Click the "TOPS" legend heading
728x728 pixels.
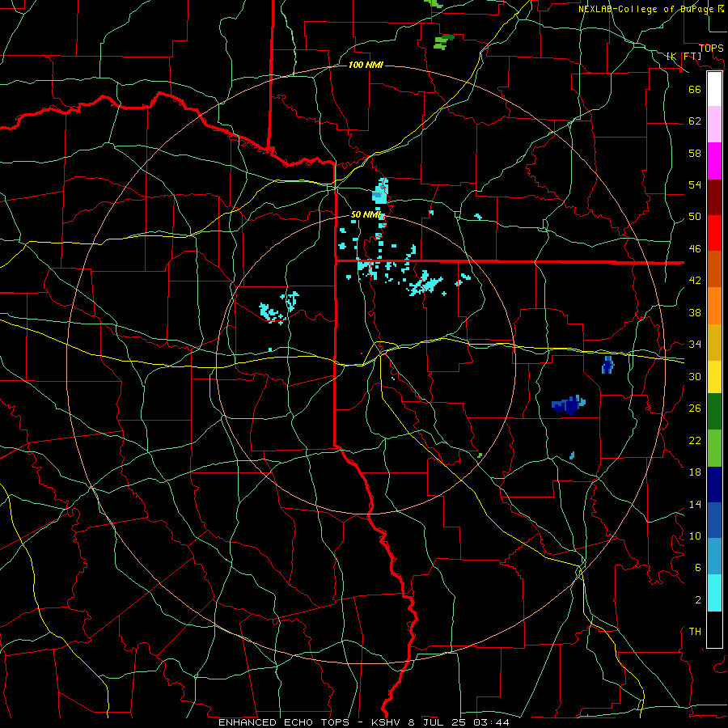coord(711,49)
